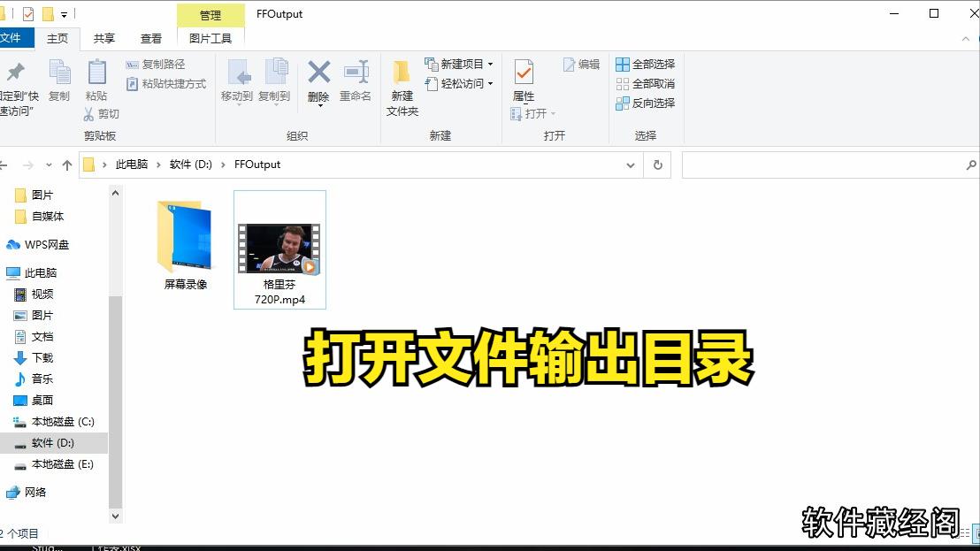Screen dimensions: 980x551
Task: Open the address bar history dropdown
Action: [631, 165]
